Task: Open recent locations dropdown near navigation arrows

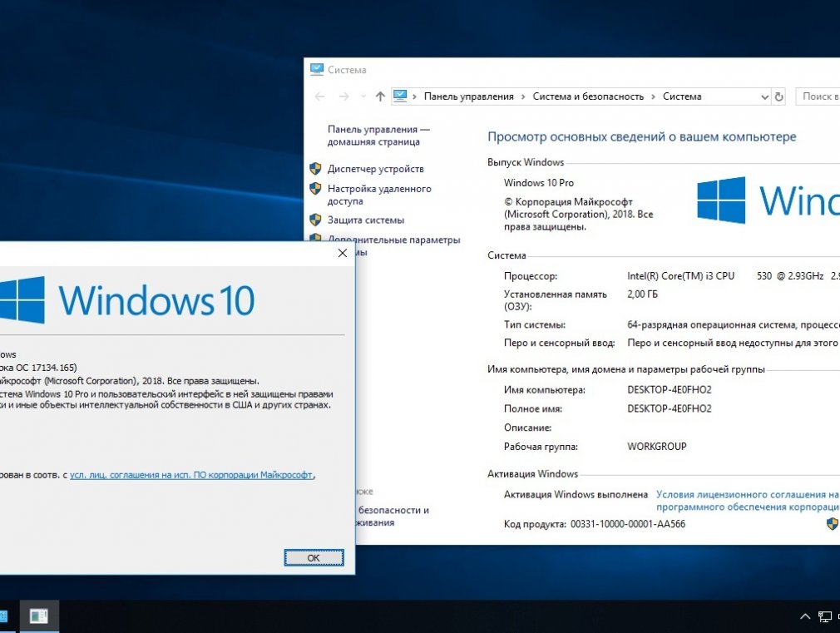Action: tap(363, 96)
